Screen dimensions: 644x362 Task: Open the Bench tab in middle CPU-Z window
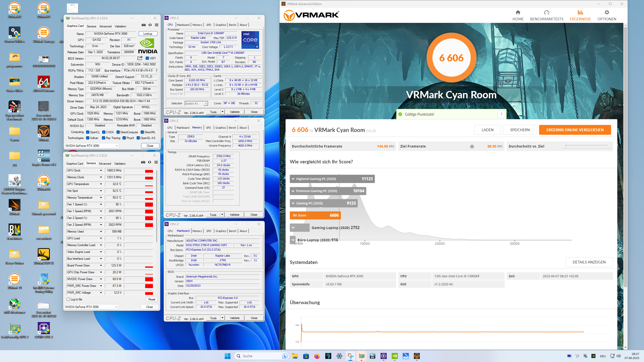pyautogui.click(x=232, y=128)
